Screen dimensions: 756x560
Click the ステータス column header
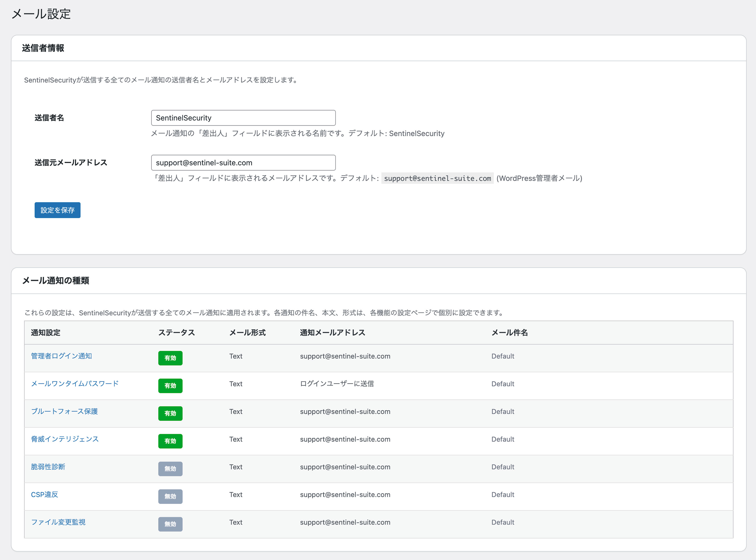tap(177, 333)
